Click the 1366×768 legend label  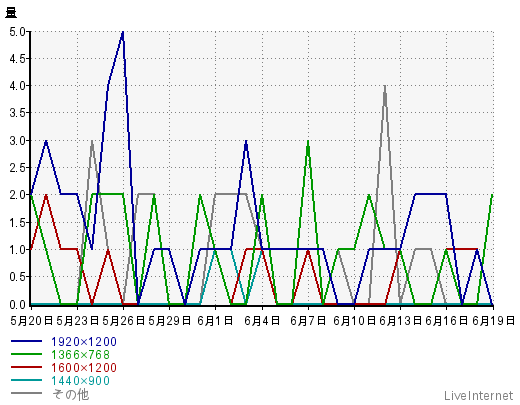point(80,355)
